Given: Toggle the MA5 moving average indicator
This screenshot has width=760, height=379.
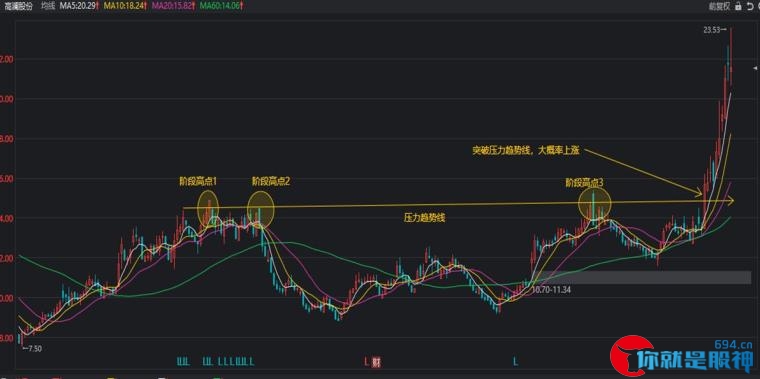Looking at the screenshot, I should point(79,7).
